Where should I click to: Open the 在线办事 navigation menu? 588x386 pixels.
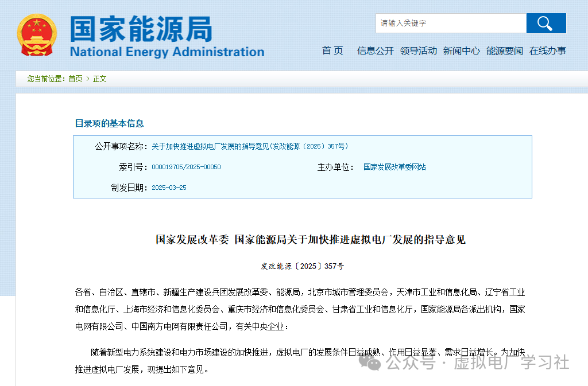pos(546,50)
